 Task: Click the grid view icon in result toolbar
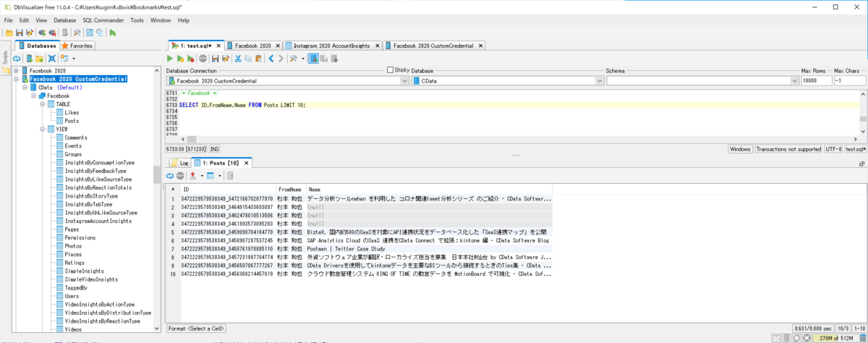pos(210,176)
